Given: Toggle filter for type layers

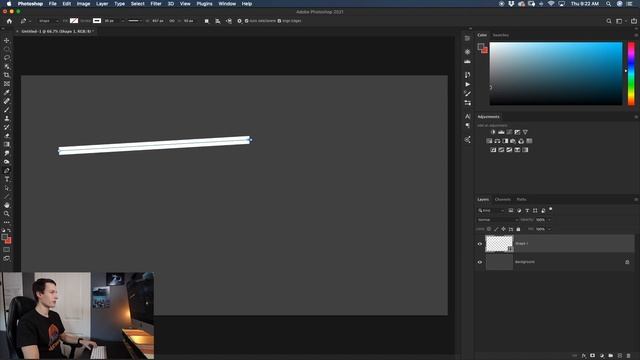Looking at the screenshot, I should coord(527,211).
